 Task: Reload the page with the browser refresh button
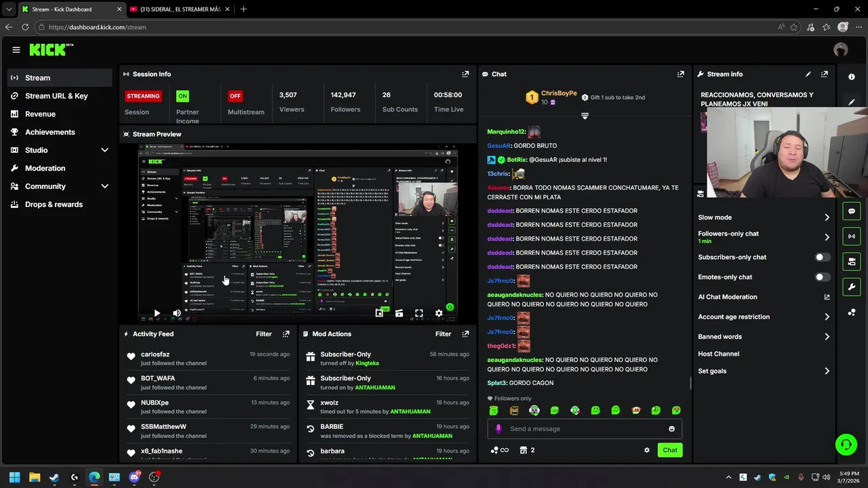[x=25, y=27]
